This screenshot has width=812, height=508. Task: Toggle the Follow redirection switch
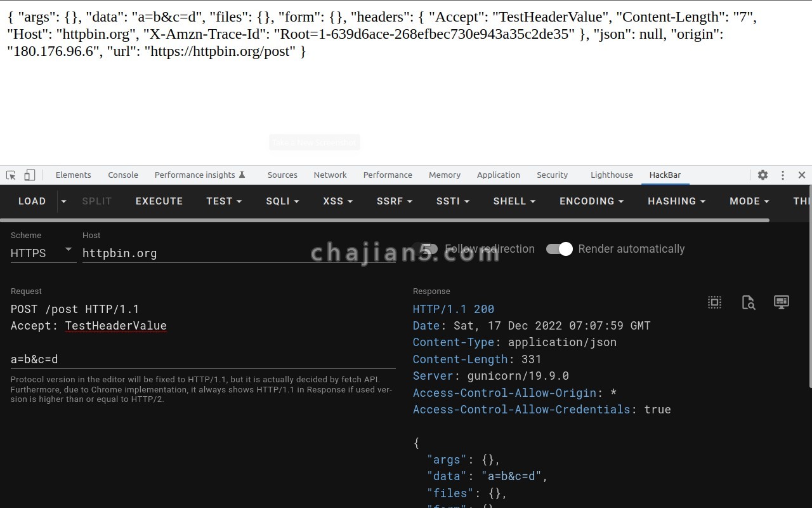425,249
